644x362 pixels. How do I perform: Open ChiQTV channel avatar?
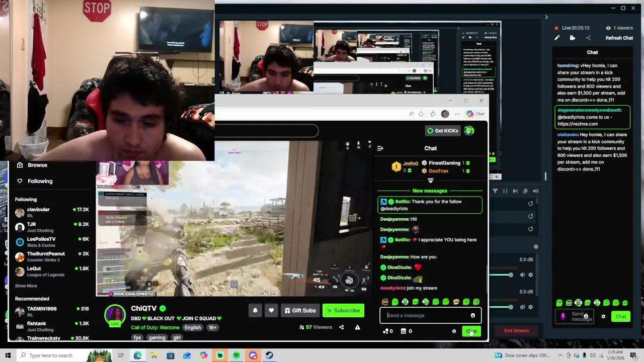coord(115,315)
